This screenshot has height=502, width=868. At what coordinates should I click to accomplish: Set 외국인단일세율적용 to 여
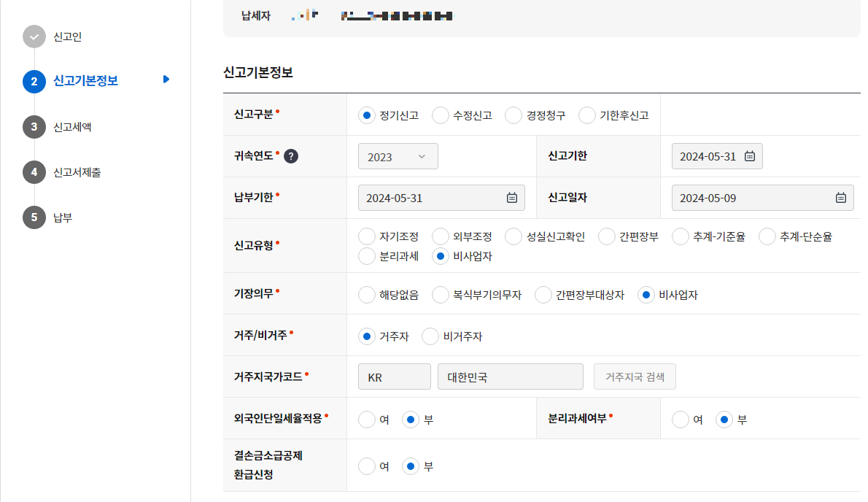[x=367, y=419]
